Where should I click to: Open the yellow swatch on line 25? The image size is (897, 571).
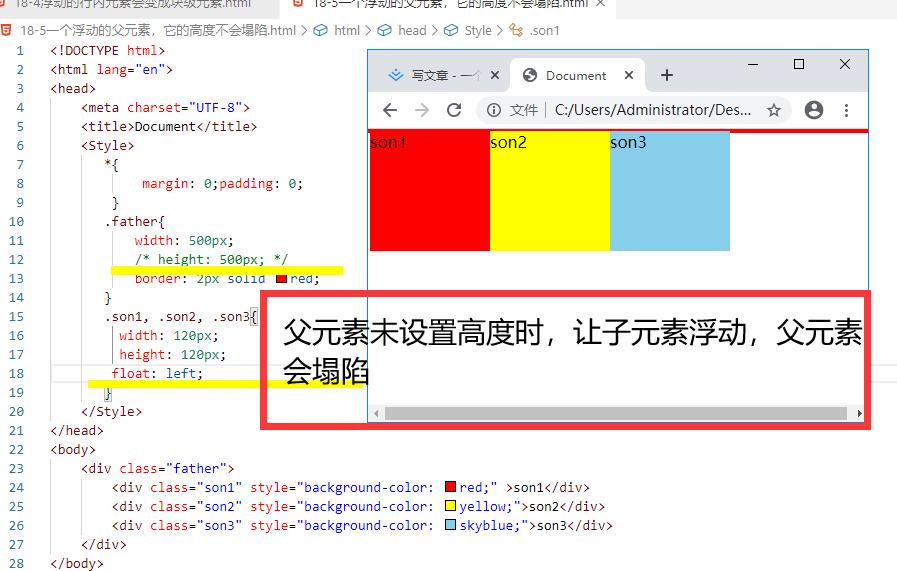click(450, 506)
